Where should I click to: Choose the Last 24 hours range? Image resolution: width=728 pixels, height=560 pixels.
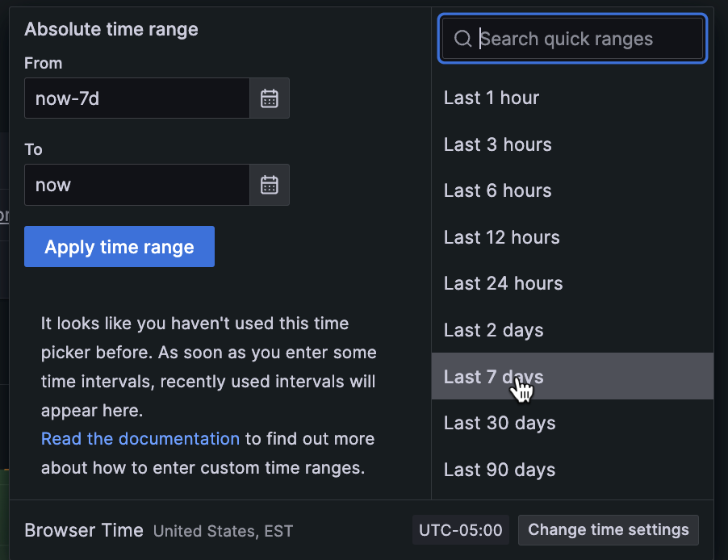coord(504,283)
